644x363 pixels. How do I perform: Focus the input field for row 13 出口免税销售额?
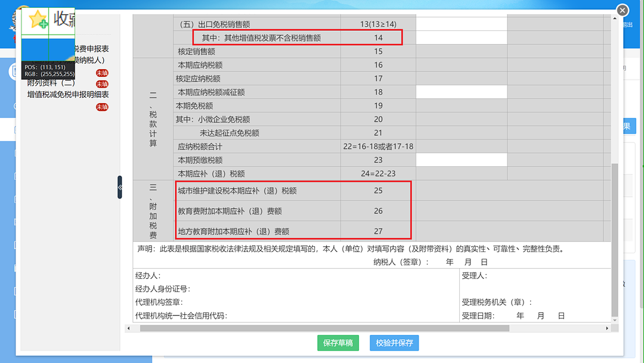(462, 24)
